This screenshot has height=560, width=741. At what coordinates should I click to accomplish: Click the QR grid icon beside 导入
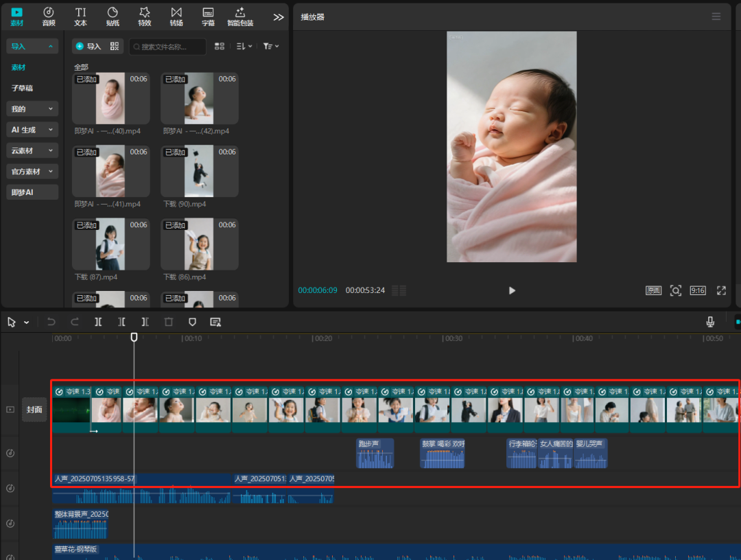(115, 46)
